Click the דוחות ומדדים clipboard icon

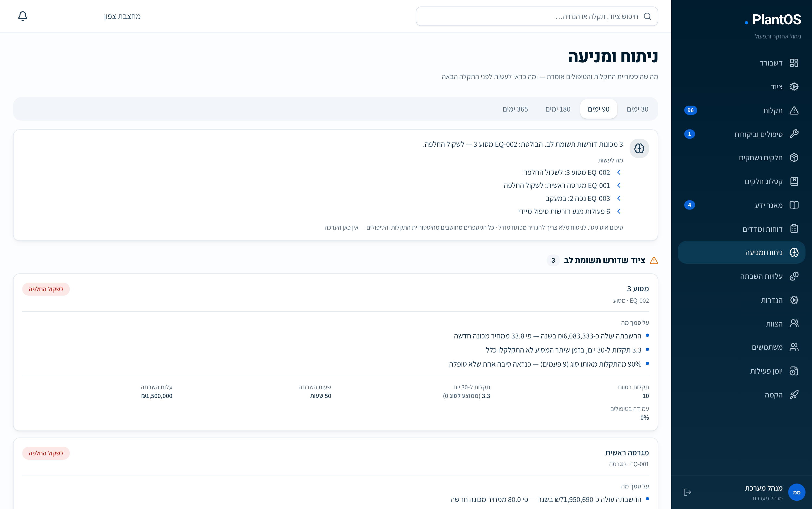pos(794,229)
